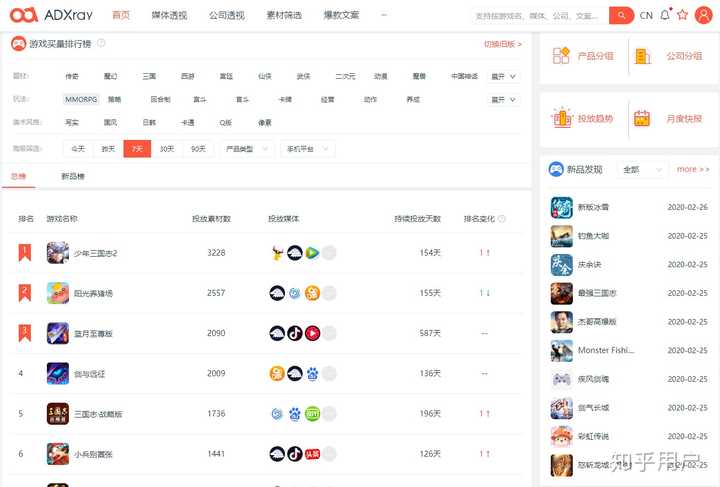Open the 公司透视 nav item
The image size is (720, 487).
coord(227,15)
